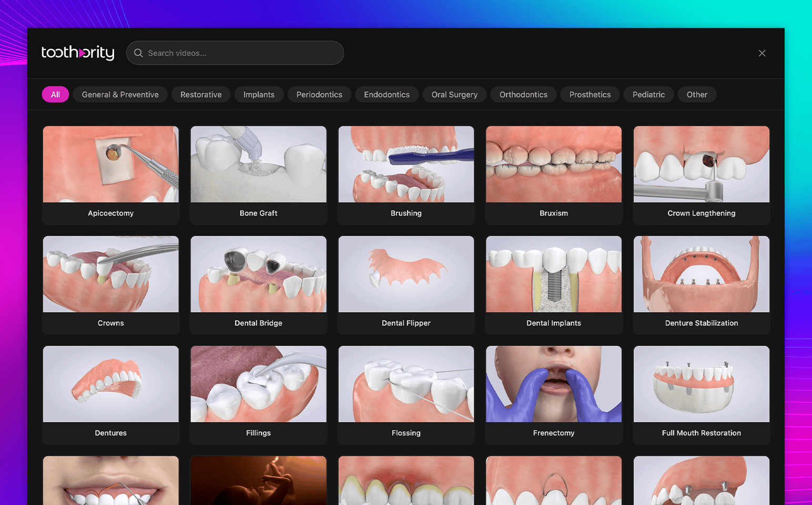812x505 pixels.
Task: Play the Flossing video thumbnail
Action: tap(406, 384)
